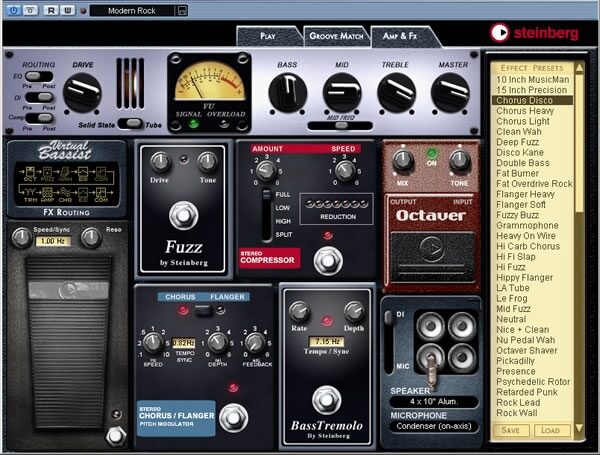
Task: Click the Steinberg logo
Action: (x=534, y=33)
